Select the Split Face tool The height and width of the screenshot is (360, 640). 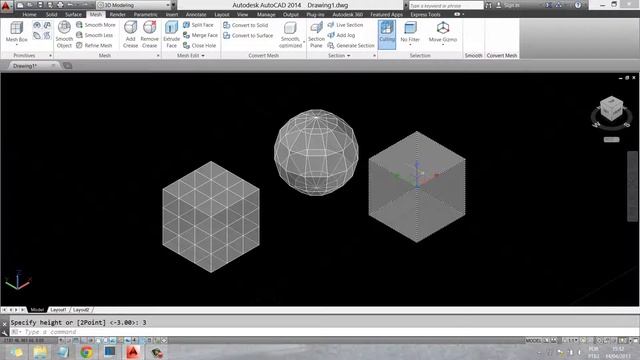(198, 25)
